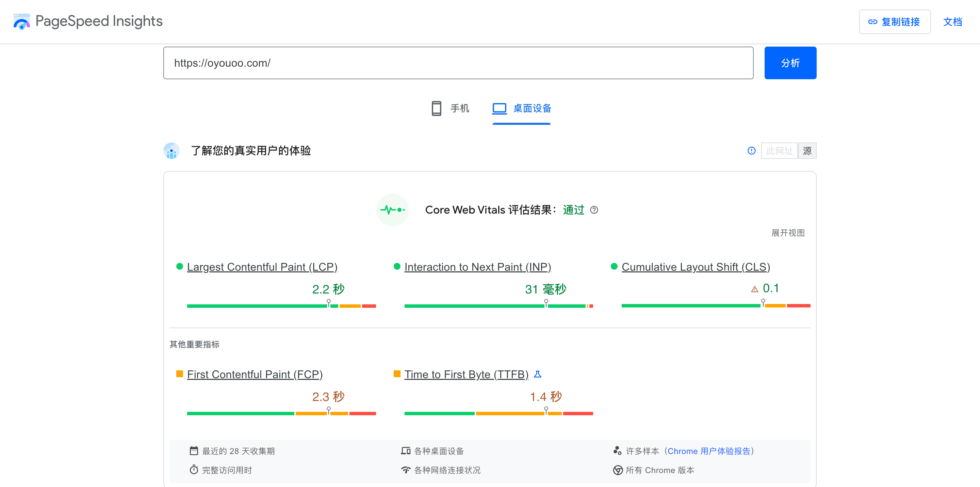Click the green dot beside LCP

point(180,267)
